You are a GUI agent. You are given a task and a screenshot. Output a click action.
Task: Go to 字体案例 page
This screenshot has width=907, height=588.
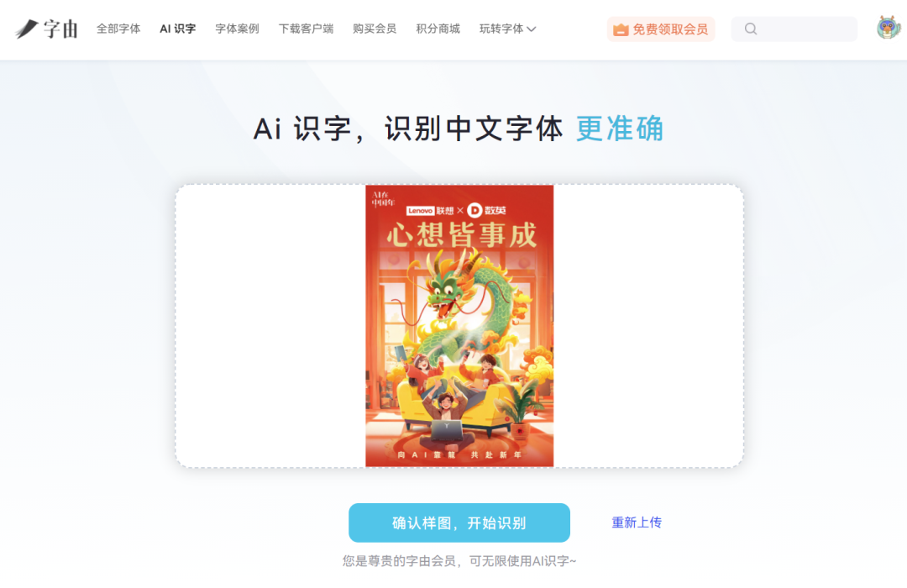[237, 29]
